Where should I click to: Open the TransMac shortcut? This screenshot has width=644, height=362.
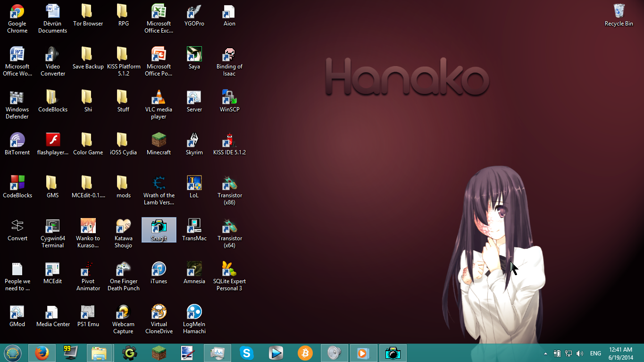coord(194,230)
